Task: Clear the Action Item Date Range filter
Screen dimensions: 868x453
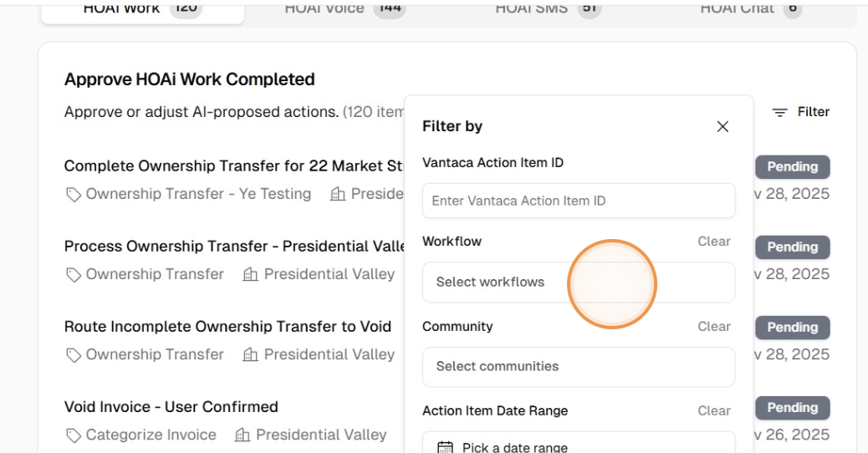Action: [x=714, y=410]
